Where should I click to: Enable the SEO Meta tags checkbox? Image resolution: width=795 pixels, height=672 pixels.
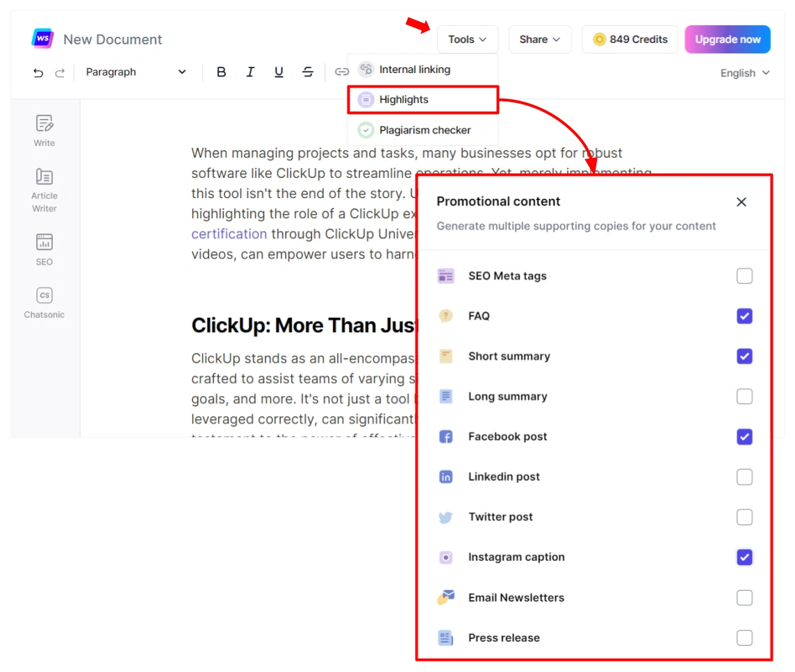tap(744, 276)
